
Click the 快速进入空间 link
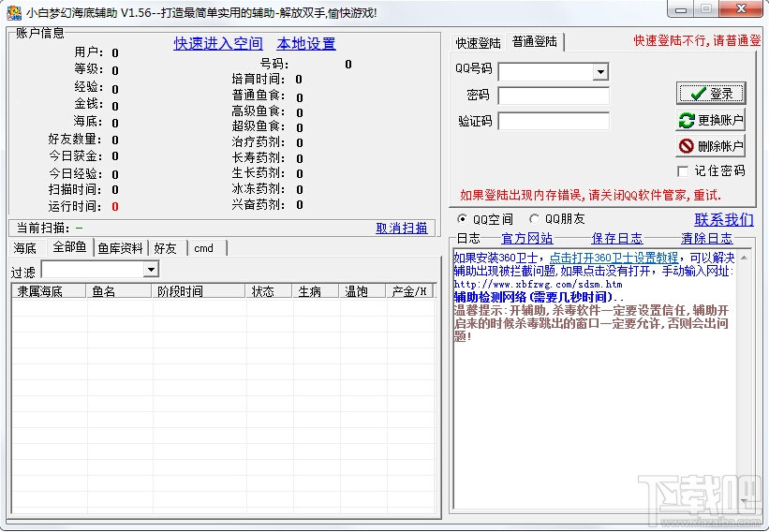pyautogui.click(x=218, y=44)
